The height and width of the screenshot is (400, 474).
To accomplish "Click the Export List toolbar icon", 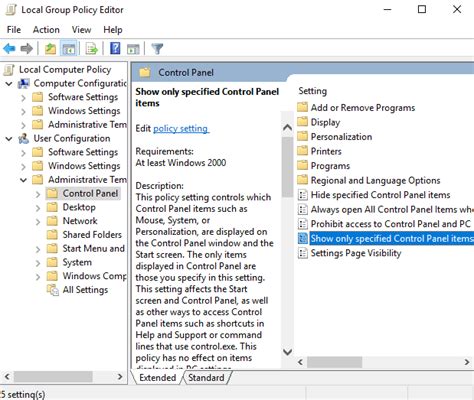I will click(91, 49).
